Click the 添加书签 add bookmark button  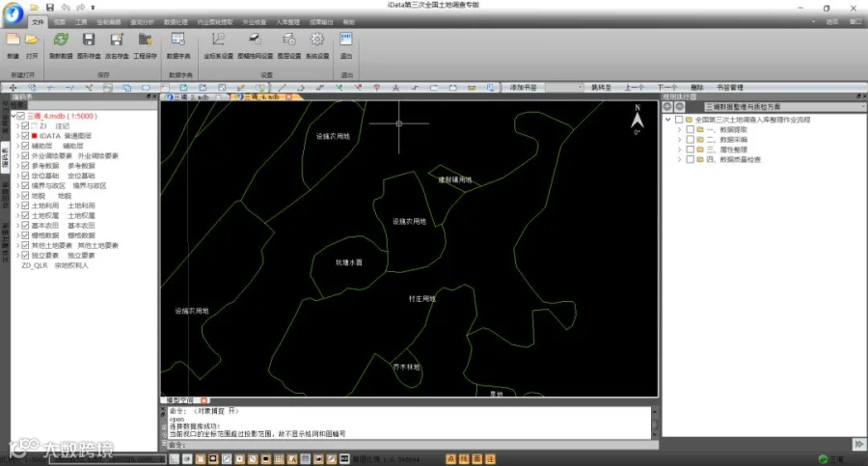524,88
